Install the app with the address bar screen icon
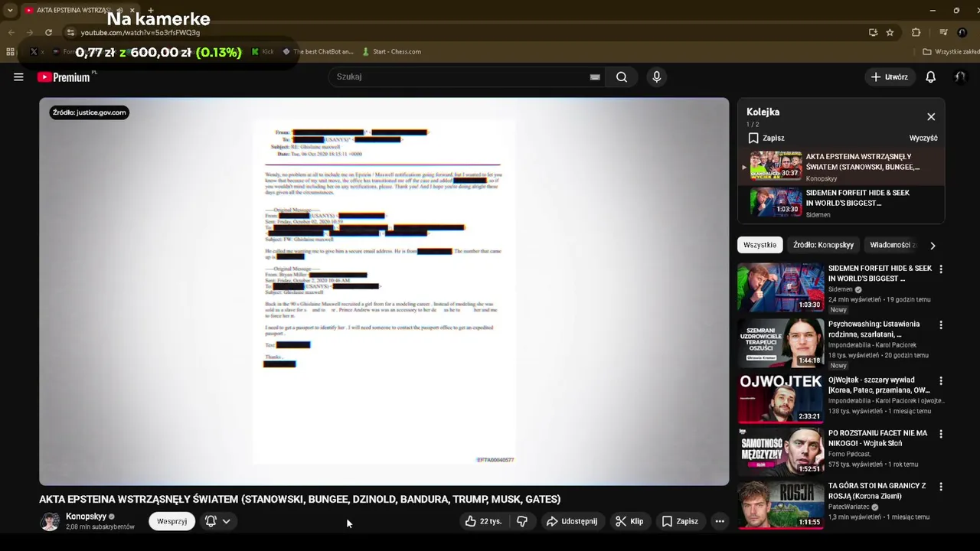This screenshot has width=980, height=551. 873,32
